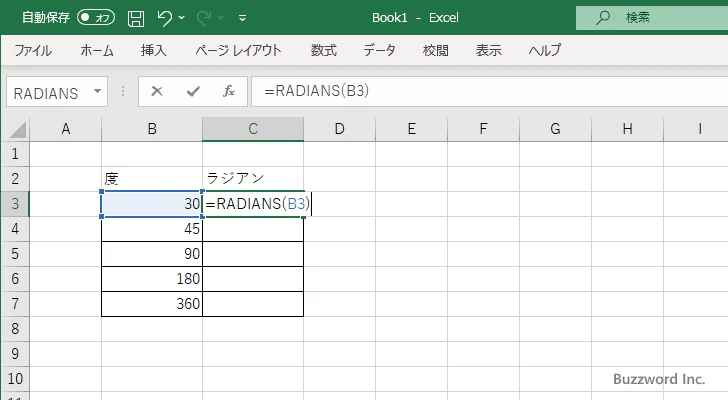
Task: Cancel formula entry with the X icon
Action: [x=157, y=92]
